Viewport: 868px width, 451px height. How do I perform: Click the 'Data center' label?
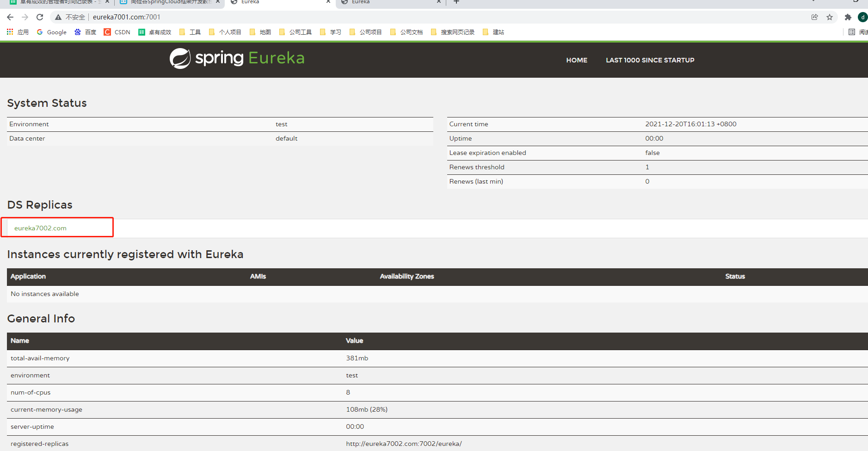[27, 138]
